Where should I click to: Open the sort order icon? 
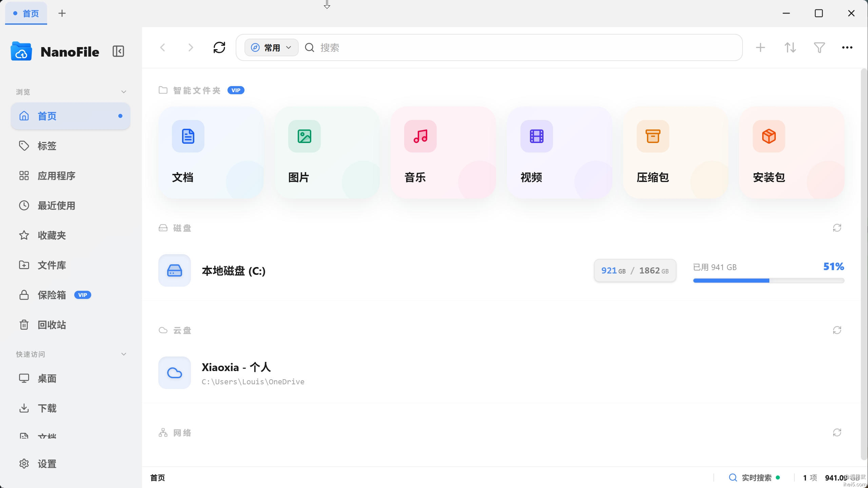tap(790, 47)
